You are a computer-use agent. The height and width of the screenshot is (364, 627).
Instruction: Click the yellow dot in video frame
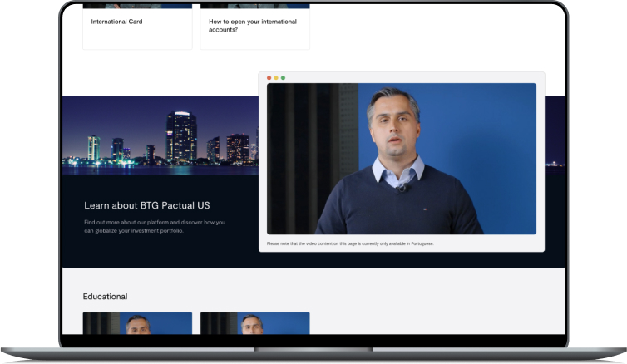[276, 78]
